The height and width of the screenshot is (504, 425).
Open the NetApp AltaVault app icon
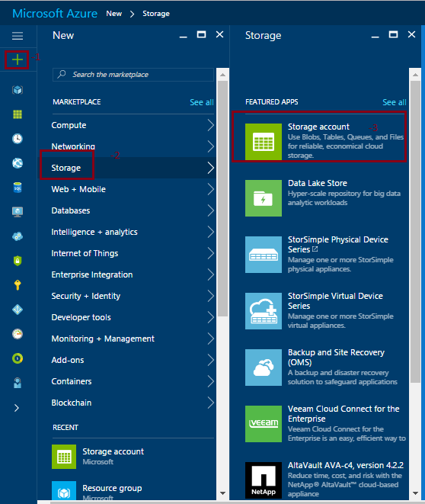(264, 480)
